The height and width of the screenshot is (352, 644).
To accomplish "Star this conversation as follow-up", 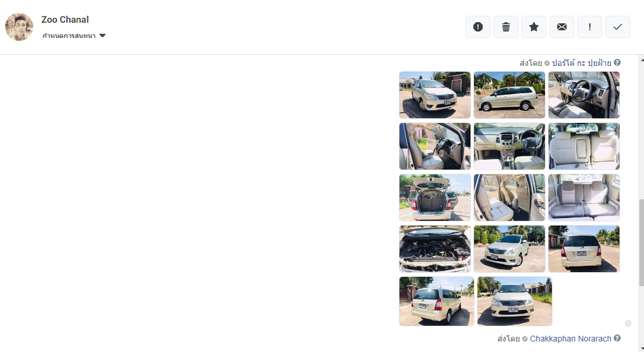I will coord(533,27).
